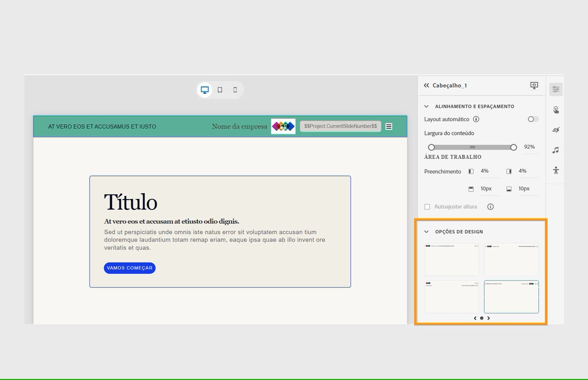Open the animation panel icon
The height and width of the screenshot is (380, 588).
point(556,129)
